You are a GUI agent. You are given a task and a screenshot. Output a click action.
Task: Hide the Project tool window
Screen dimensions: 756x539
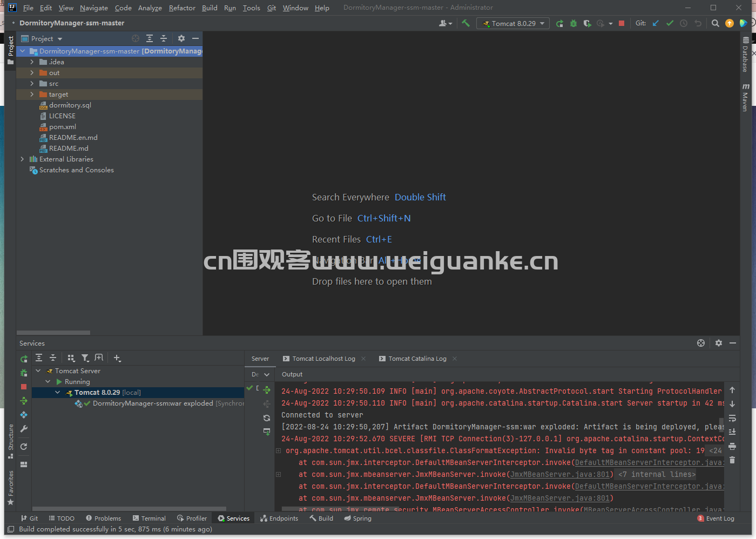pos(195,38)
